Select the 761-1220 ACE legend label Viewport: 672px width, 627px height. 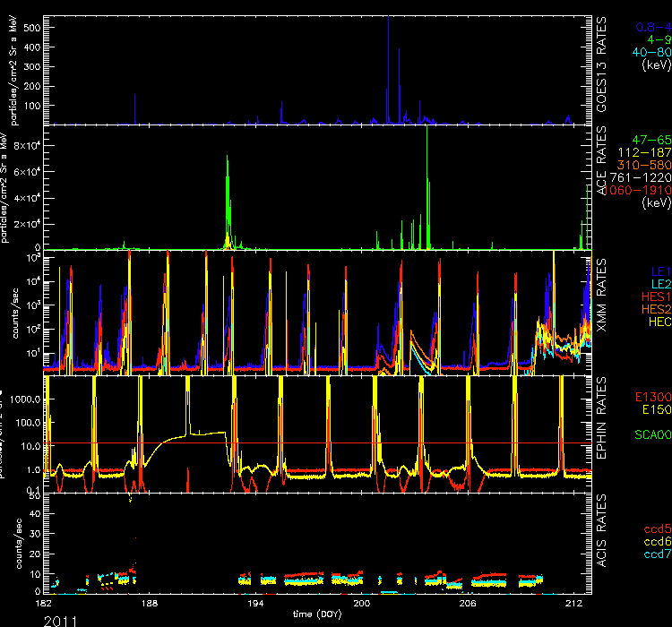point(642,177)
